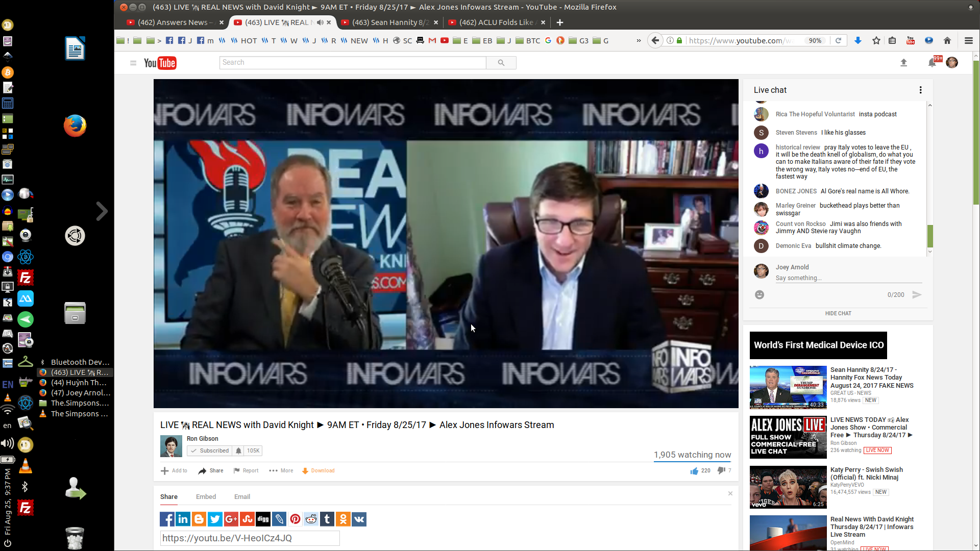The height and width of the screenshot is (551, 980).
Task: Click the page vertical scrollbar
Action: [x=976, y=133]
